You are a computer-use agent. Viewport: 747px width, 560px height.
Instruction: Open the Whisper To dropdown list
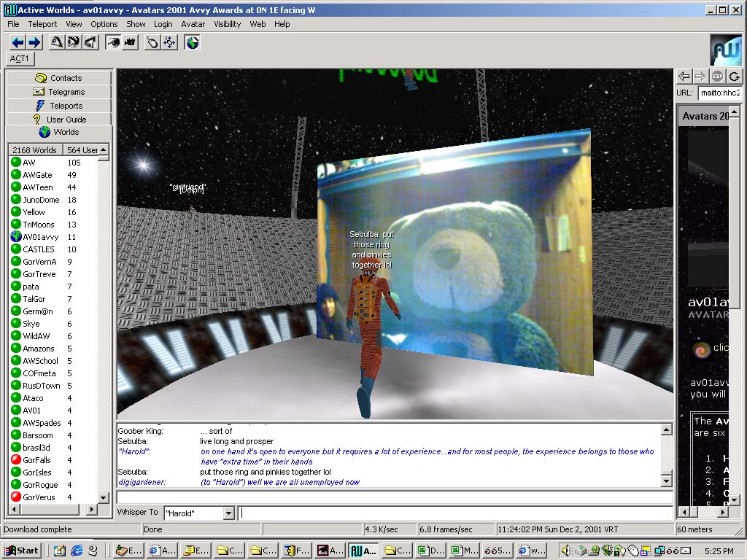tap(228, 513)
